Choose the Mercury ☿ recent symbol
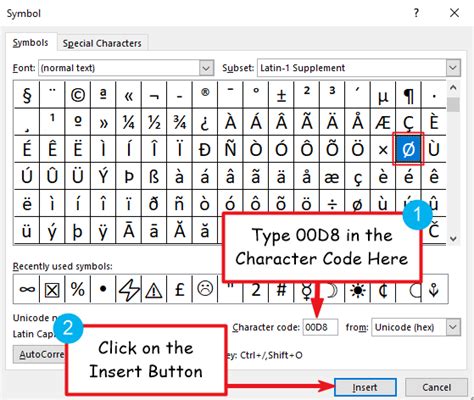474x400 pixels. 307,291
